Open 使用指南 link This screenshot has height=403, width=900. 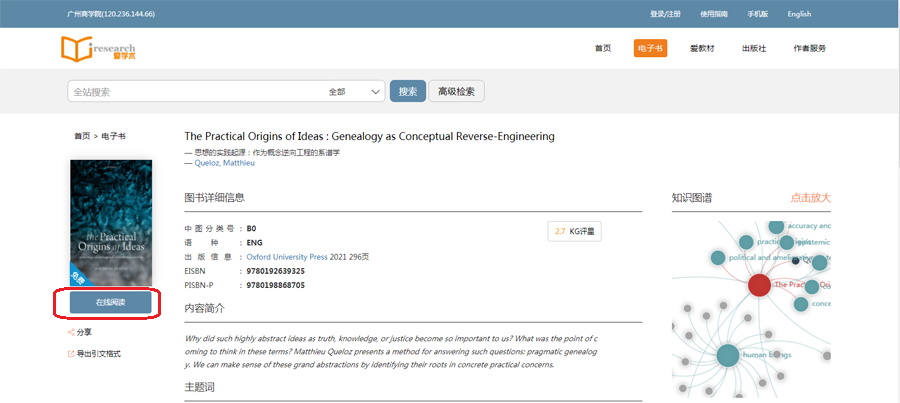pos(714,14)
